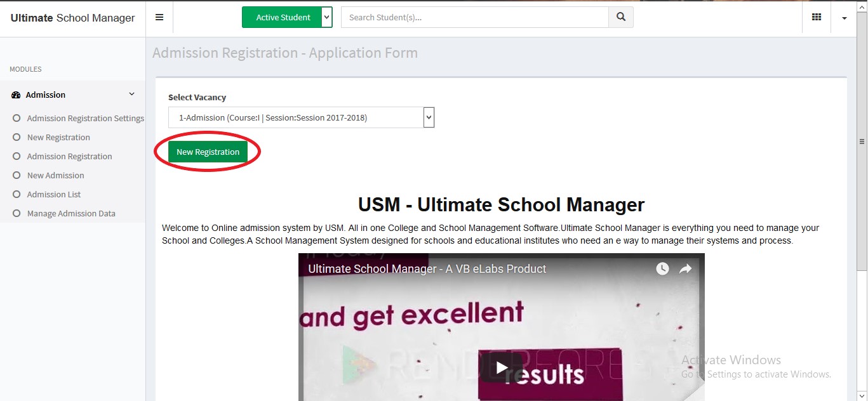Image resolution: width=868 pixels, height=401 pixels.
Task: Toggle the hamburger sidebar menu icon
Action: pyautogui.click(x=159, y=17)
